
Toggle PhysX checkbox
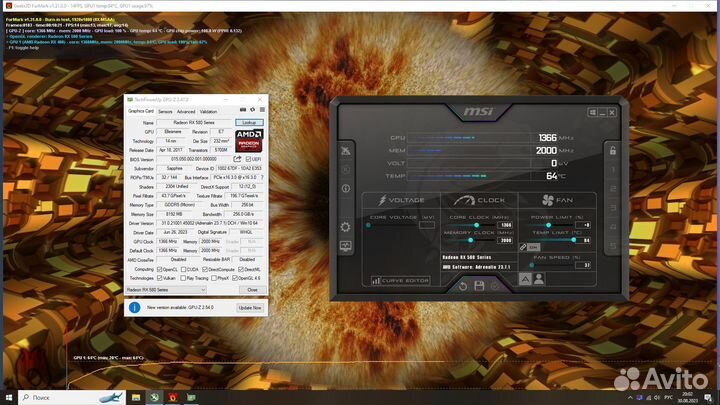click(214, 278)
